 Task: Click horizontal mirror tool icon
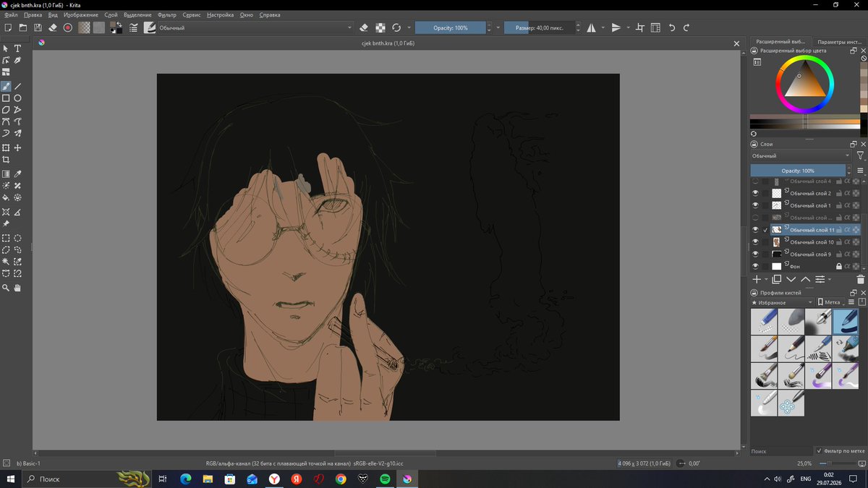[x=592, y=27]
